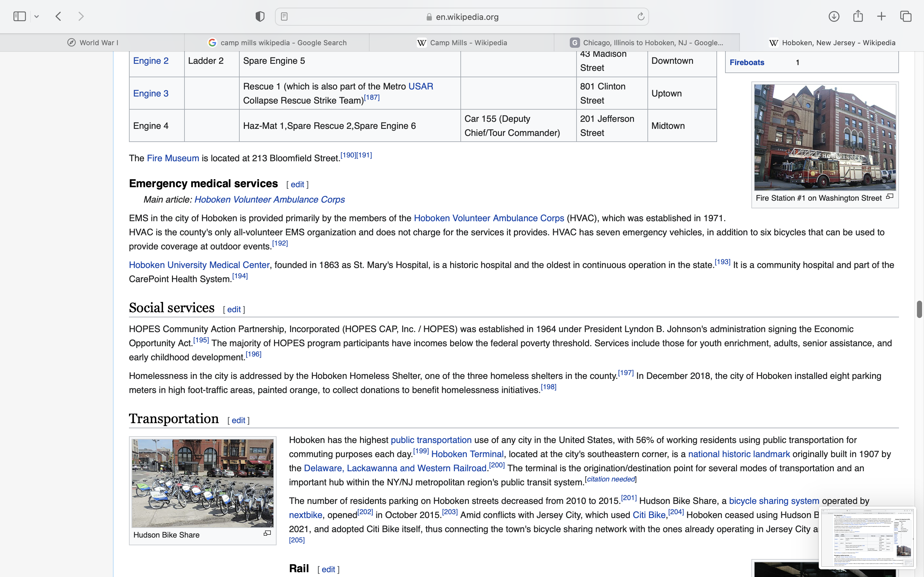
Task: Open a new tab with plus icon
Action: (x=882, y=16)
